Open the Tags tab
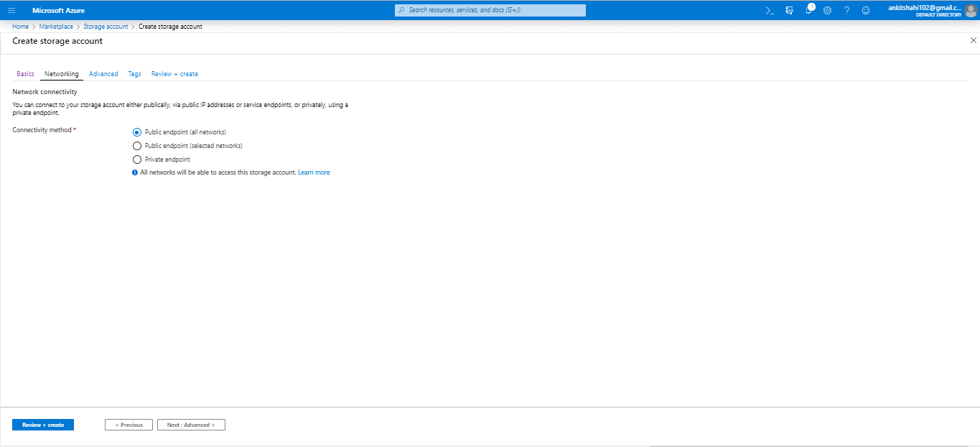The height and width of the screenshot is (447, 980). (x=134, y=73)
